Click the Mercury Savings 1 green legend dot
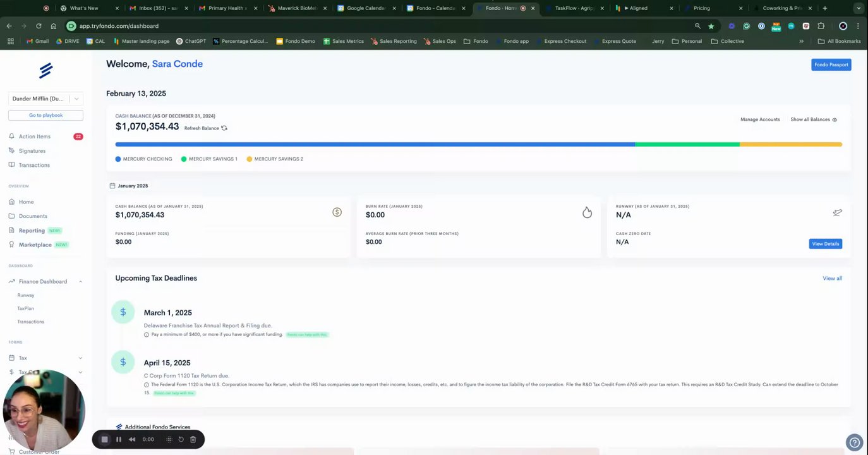This screenshot has height=455, width=868. pos(184,159)
